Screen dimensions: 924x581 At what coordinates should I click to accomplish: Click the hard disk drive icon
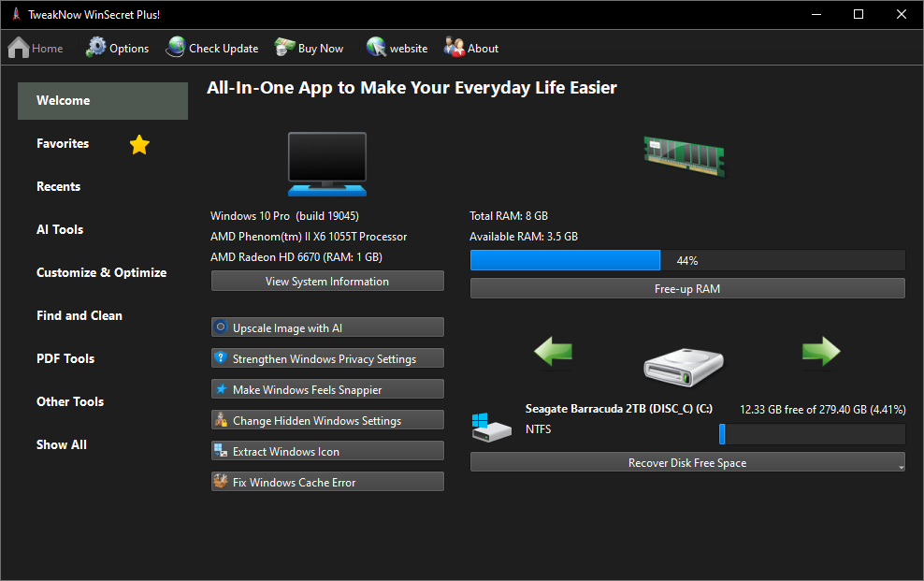click(x=686, y=365)
